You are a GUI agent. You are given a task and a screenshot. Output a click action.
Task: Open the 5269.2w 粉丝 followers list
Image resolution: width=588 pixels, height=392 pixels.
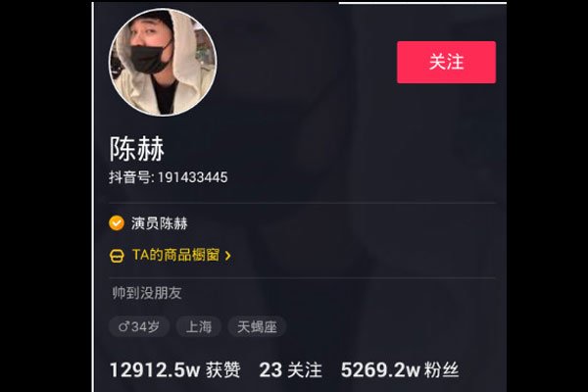[x=400, y=369]
